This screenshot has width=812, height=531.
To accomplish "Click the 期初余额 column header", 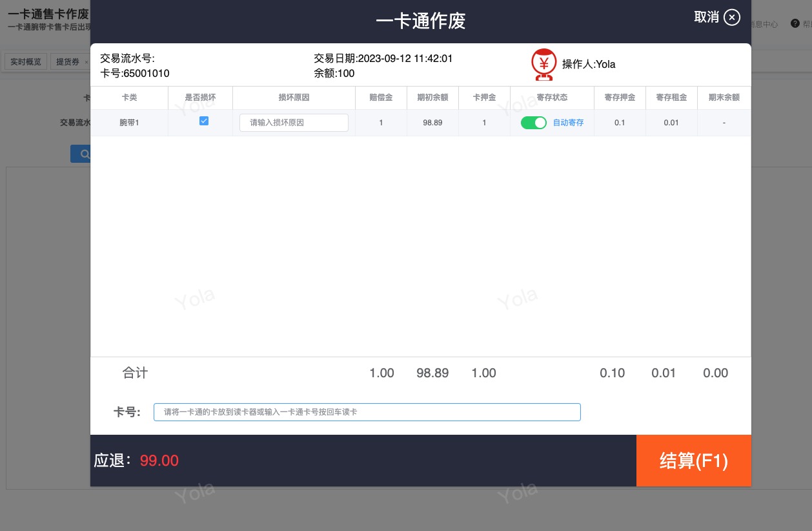I will pyautogui.click(x=432, y=98).
